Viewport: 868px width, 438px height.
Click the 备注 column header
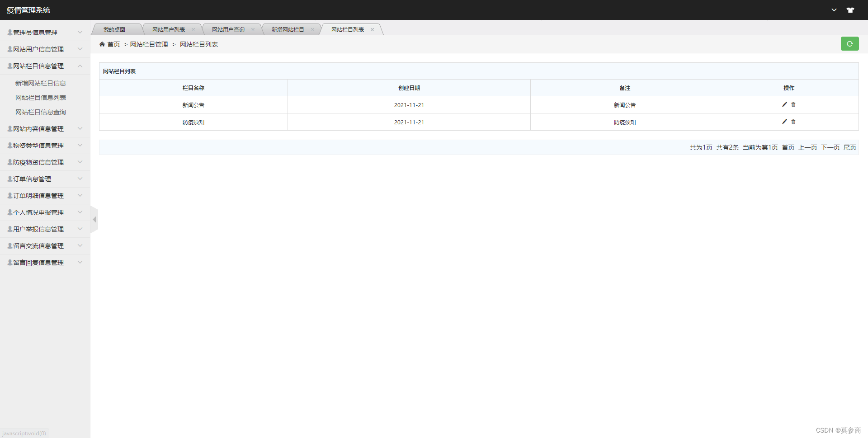[625, 88]
